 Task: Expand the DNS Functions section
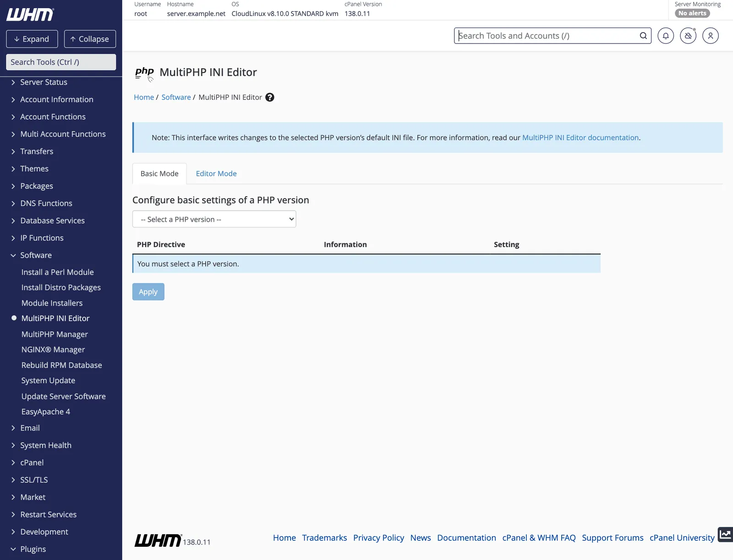[x=46, y=203]
